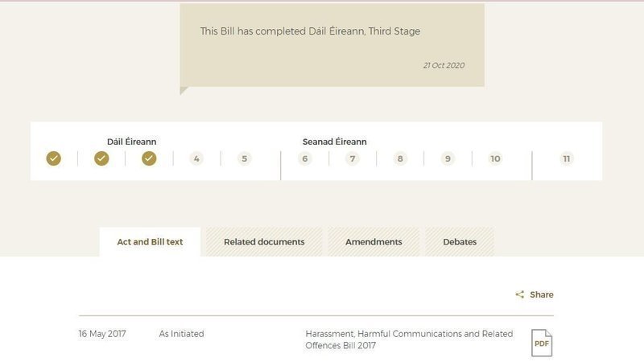Select third completed Dáil stage checkmark
644x362 pixels.
tap(149, 158)
